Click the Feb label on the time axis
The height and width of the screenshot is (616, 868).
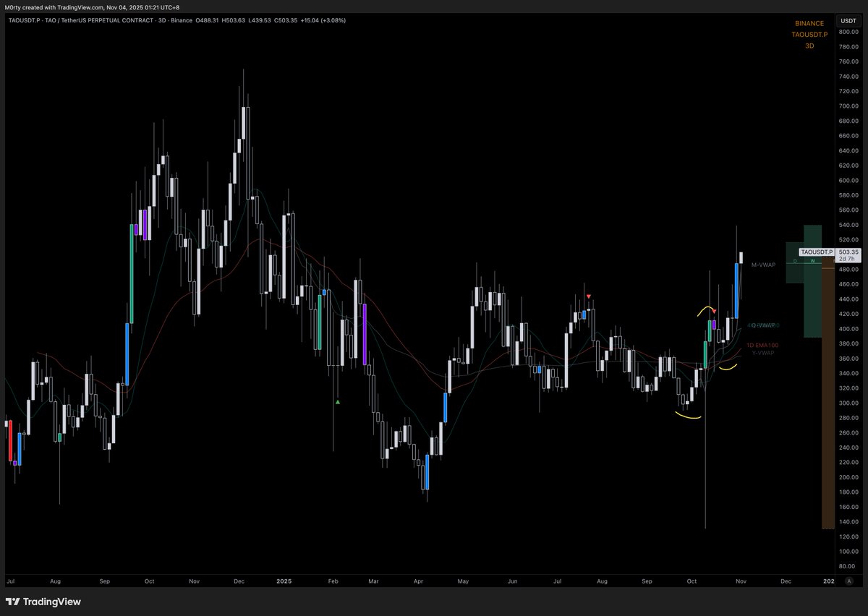tap(333, 581)
